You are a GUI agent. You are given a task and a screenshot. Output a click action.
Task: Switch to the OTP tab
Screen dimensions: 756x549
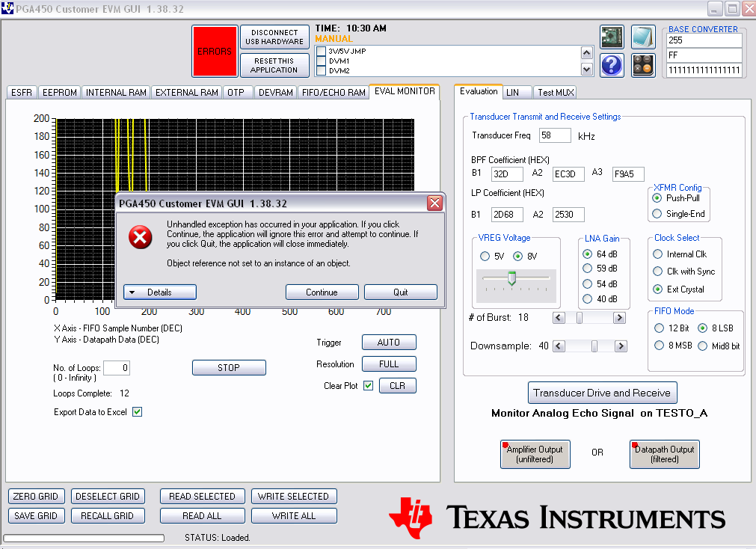(x=236, y=92)
